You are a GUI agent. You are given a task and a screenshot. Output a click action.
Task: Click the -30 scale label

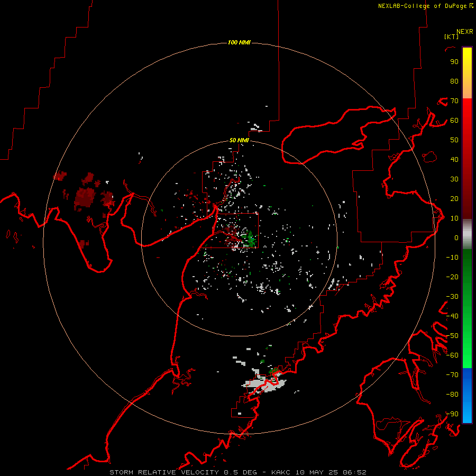452,297
